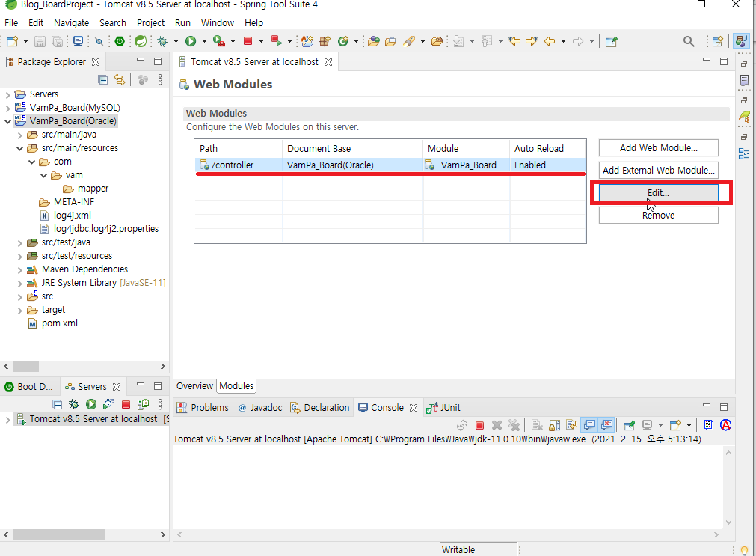Open the Window menu
This screenshot has width=756, height=556.
pos(218,22)
